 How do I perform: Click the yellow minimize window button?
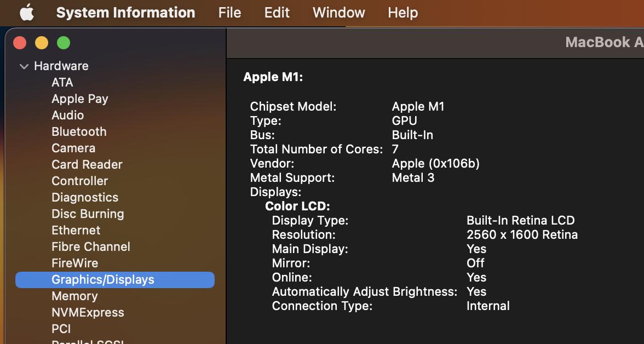(42, 43)
